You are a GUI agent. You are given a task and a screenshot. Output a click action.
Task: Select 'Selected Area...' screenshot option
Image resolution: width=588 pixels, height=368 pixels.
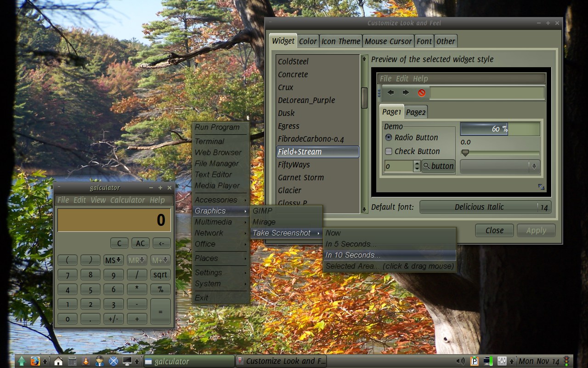coord(390,266)
